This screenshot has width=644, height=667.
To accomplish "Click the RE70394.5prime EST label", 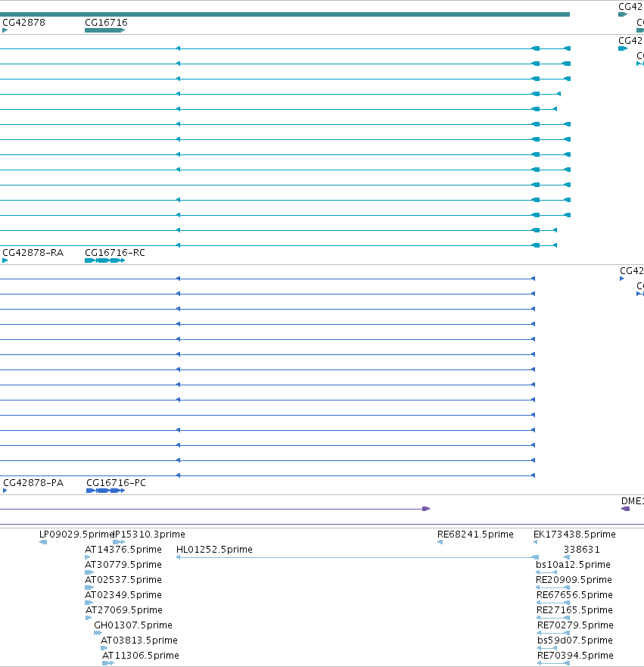I will click(576, 656).
